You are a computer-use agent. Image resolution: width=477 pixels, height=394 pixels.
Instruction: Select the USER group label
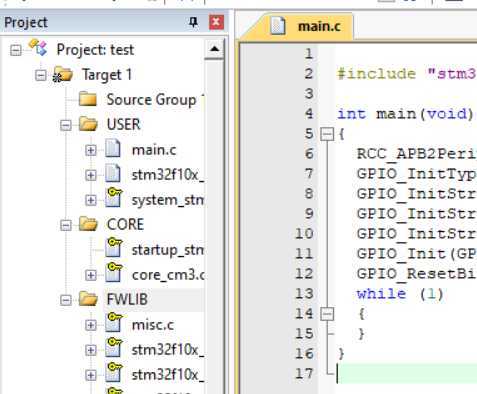pyautogui.click(x=123, y=125)
